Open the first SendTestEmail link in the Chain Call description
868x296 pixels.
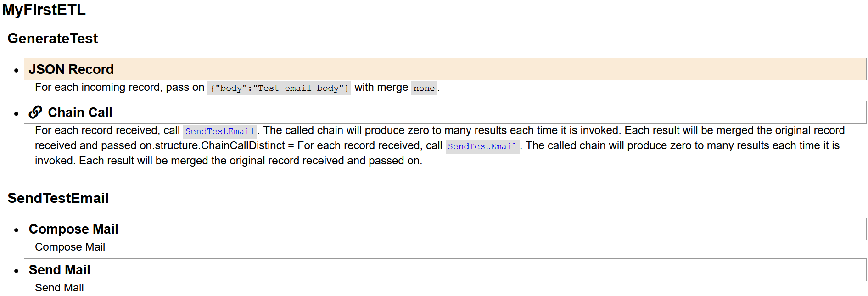click(x=220, y=131)
